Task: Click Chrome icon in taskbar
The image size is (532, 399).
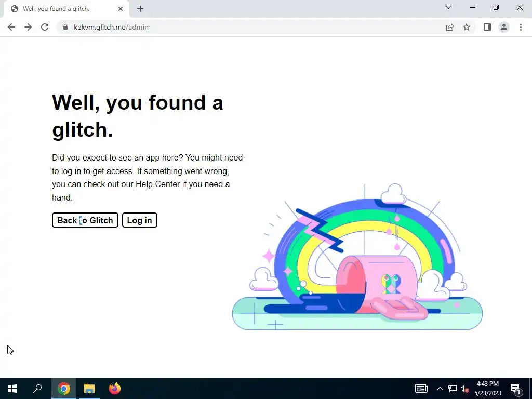Action: click(x=64, y=389)
